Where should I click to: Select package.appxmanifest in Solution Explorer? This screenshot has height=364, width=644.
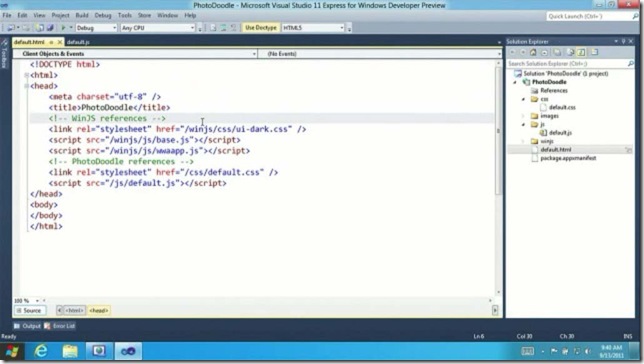coord(568,158)
